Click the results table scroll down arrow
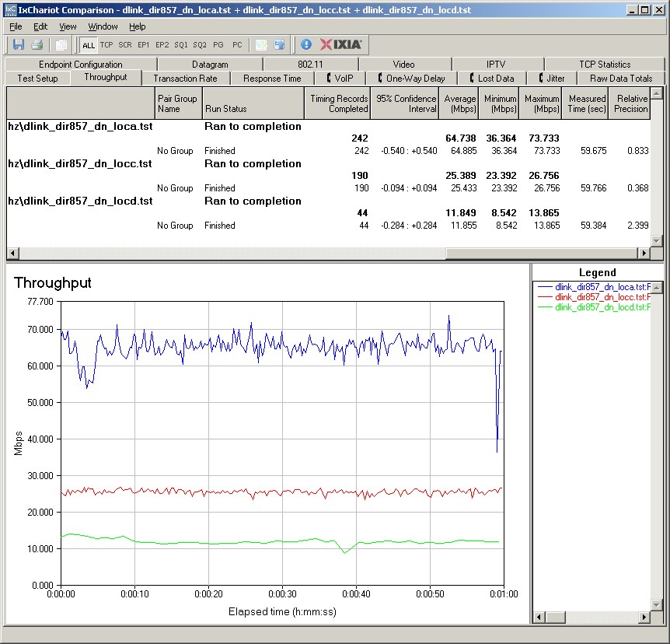Viewport: 670px width, 644px height. pyautogui.click(x=657, y=241)
